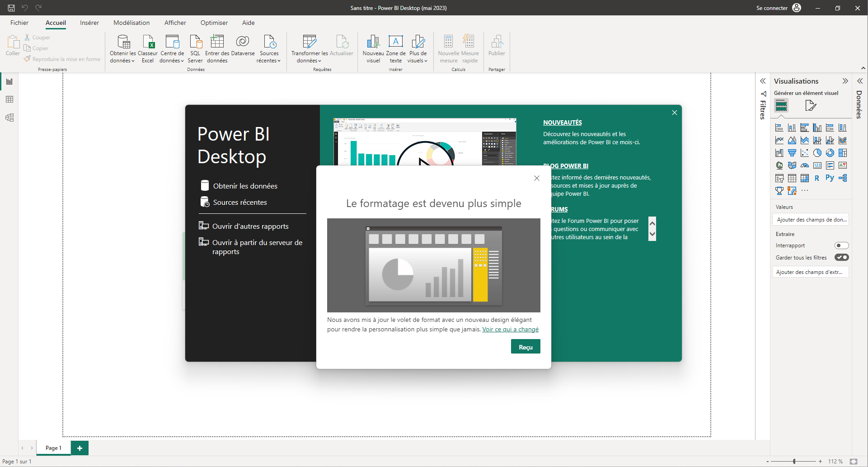Click the zoom out minus button
868x467 pixels.
tap(768, 462)
